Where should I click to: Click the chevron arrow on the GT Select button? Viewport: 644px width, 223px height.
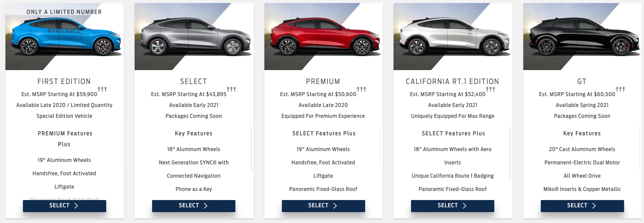(594, 206)
